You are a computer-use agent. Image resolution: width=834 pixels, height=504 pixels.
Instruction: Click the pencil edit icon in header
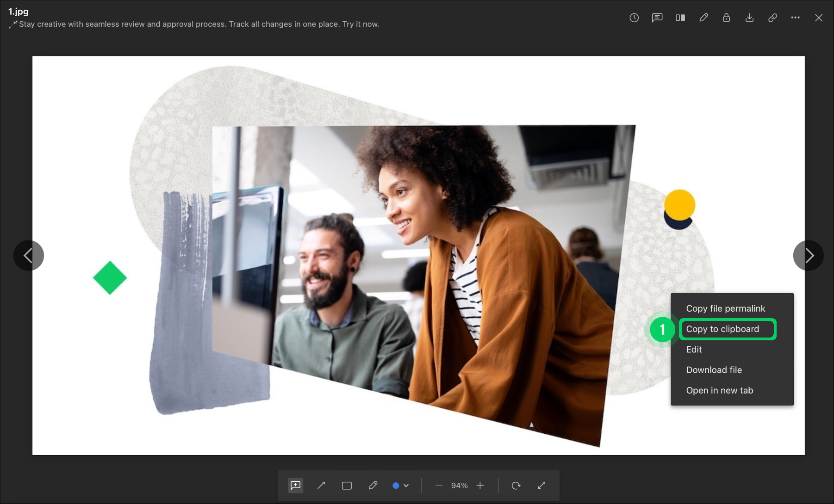703,18
